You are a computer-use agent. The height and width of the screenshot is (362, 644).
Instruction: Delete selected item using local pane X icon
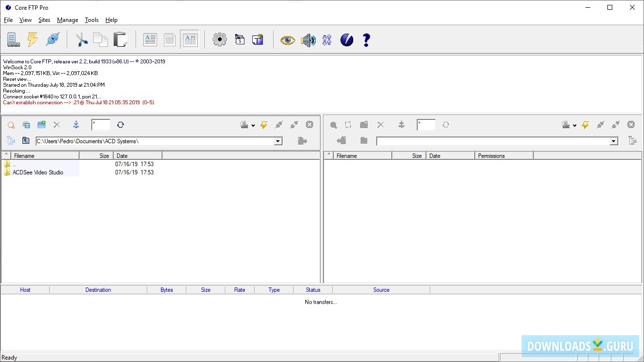[57, 125]
